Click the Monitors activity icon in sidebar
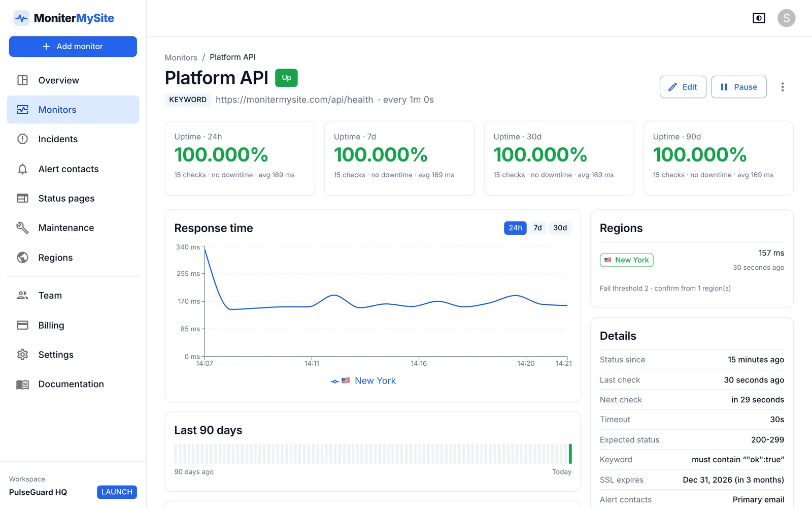This screenshot has width=812, height=508. click(22, 110)
